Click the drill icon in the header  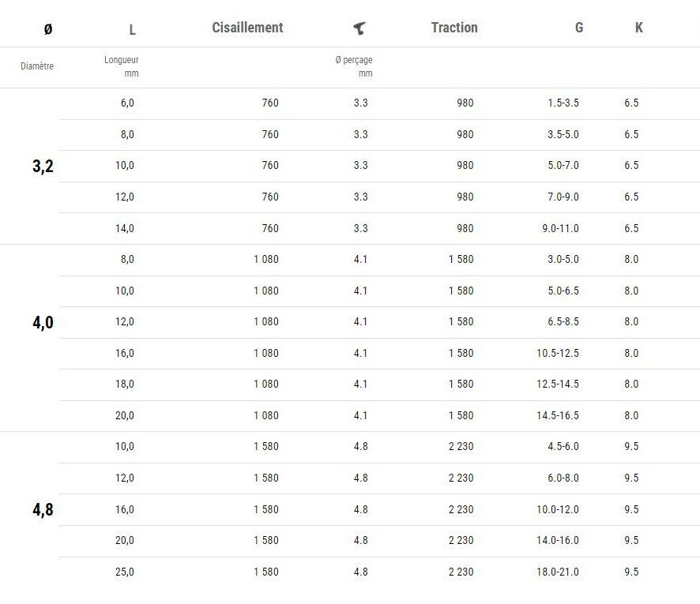point(359,28)
